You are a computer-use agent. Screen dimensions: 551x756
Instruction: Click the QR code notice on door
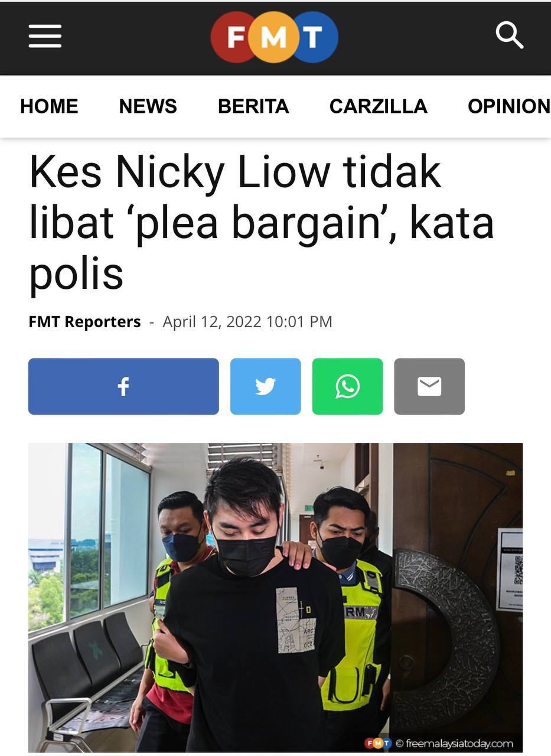[x=510, y=569]
